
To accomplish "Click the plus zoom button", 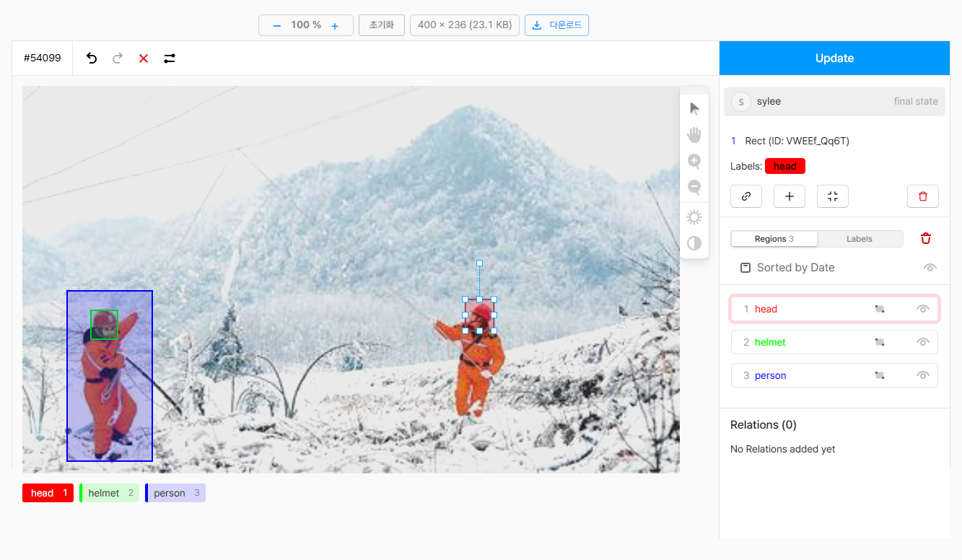I will pos(335,25).
